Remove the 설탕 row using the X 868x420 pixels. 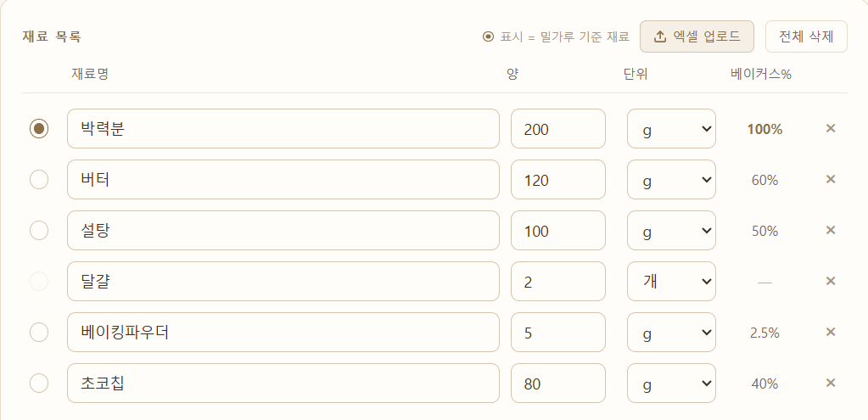pos(831,230)
